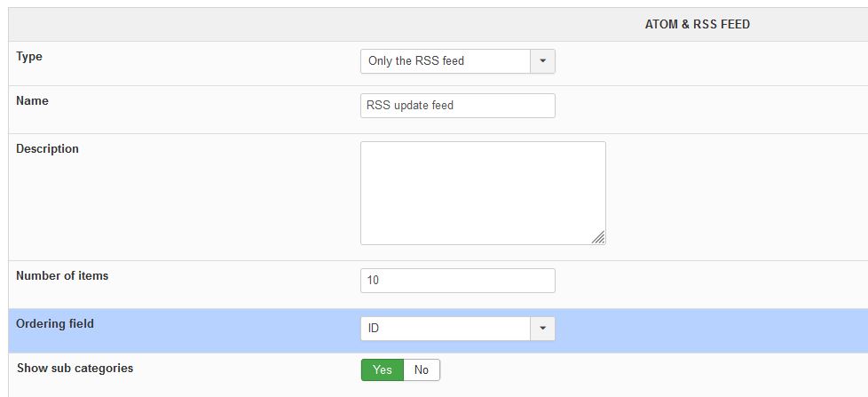Click the Name field with 'RSS update feed'
This screenshot has width=868, height=397.
pyautogui.click(x=457, y=106)
